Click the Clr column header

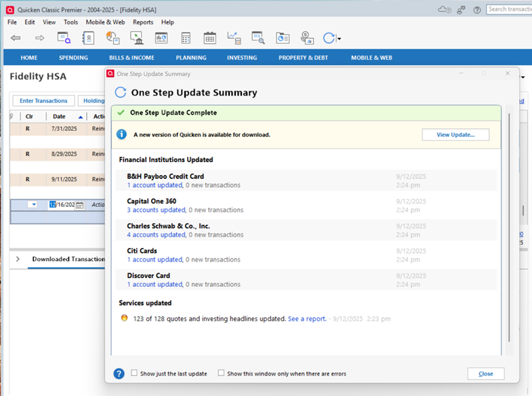[x=30, y=117]
